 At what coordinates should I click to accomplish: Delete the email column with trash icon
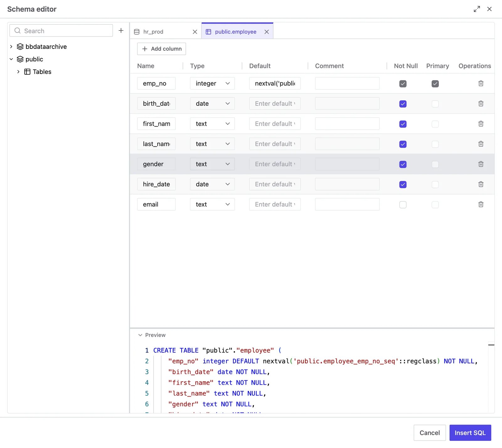481,204
